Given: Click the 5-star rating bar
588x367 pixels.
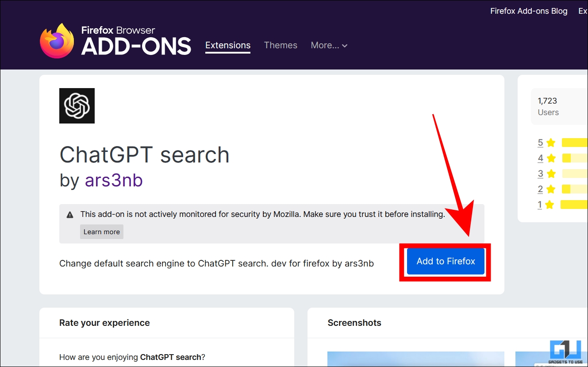Looking at the screenshot, I should [x=575, y=143].
